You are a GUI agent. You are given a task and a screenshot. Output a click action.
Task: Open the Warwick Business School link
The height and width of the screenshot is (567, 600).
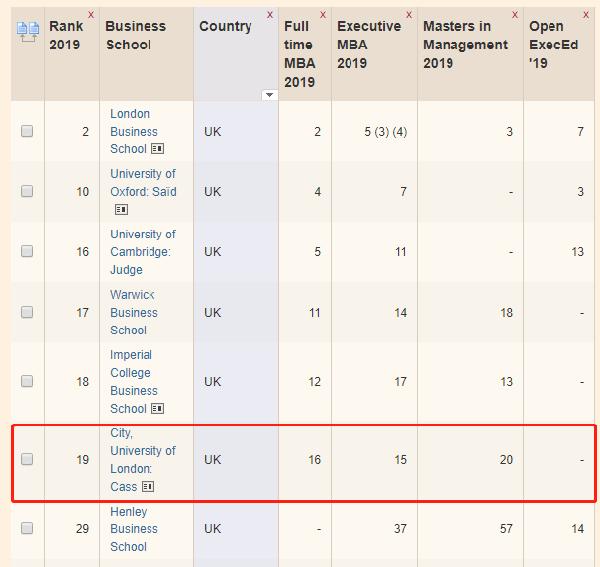tap(134, 312)
